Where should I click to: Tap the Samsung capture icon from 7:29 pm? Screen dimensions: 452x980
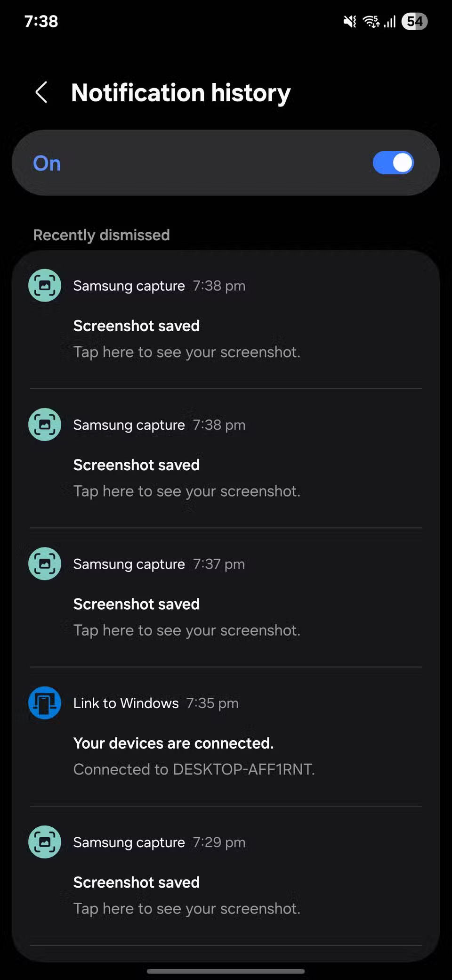pyautogui.click(x=44, y=841)
